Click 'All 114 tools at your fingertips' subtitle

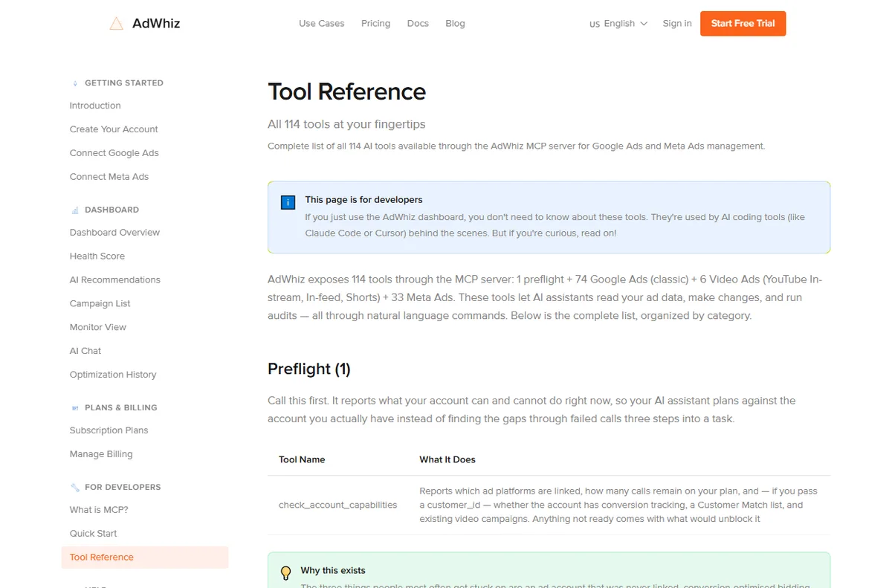pos(346,125)
